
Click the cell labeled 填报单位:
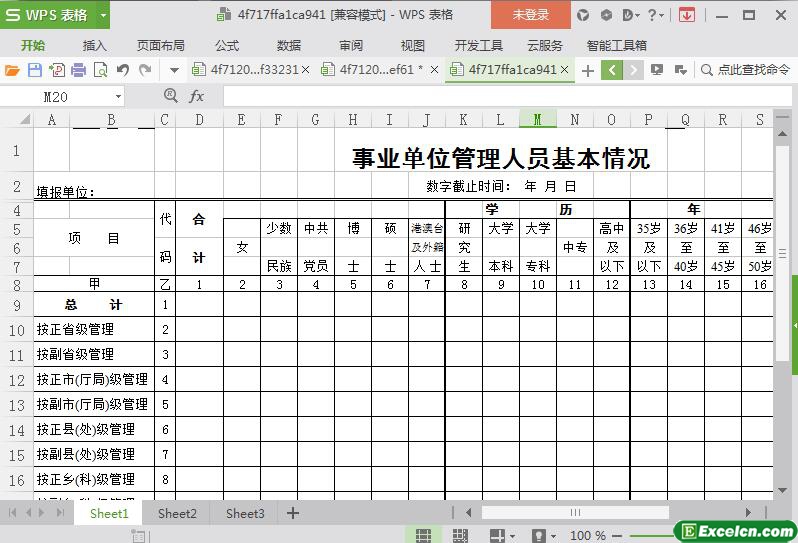65,192
